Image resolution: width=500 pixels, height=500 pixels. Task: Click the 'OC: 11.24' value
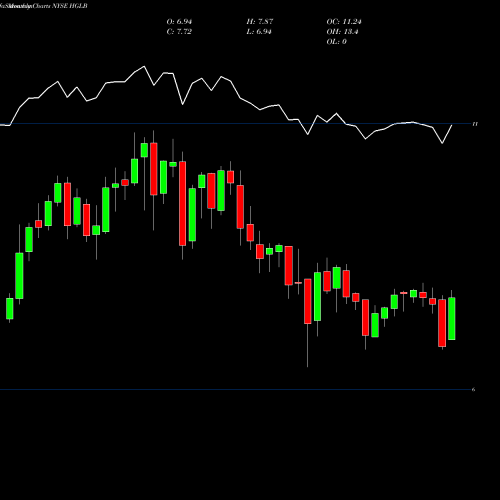click(x=344, y=22)
